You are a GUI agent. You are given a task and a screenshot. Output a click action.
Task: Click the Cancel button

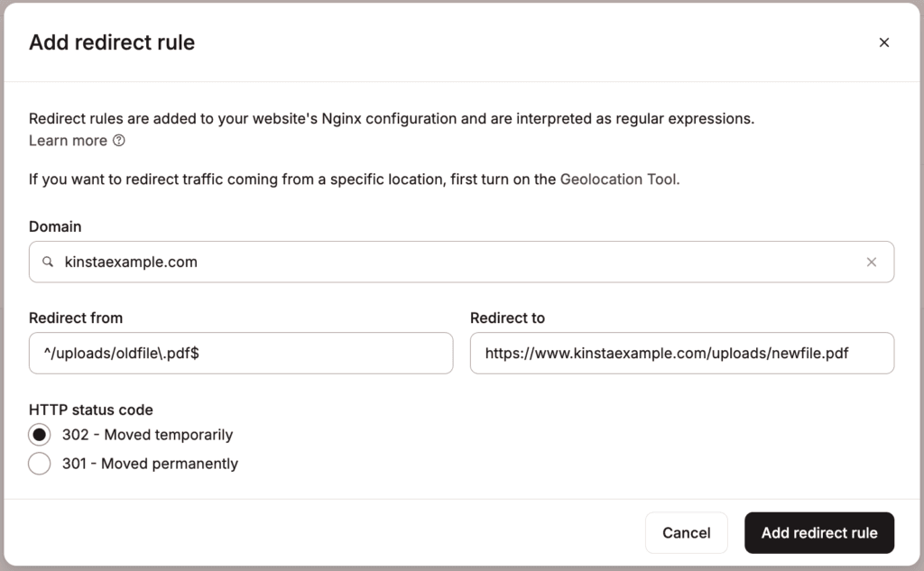click(x=686, y=532)
